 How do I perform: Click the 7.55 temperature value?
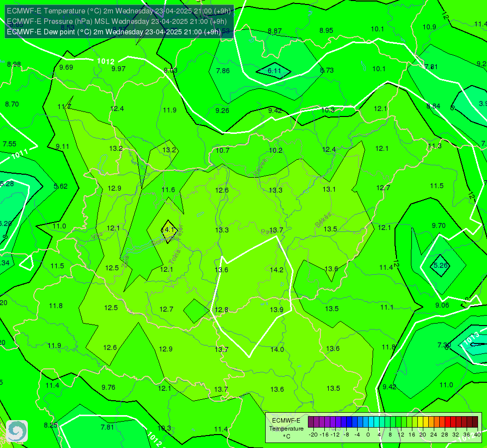point(9,144)
